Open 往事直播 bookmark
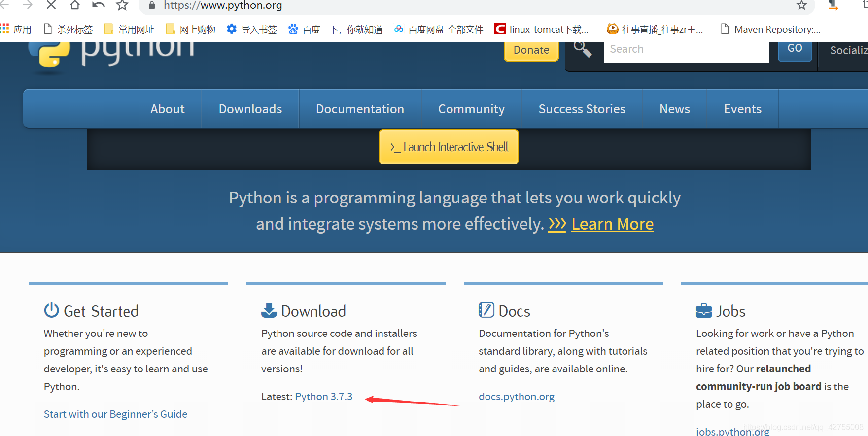868x436 pixels. point(655,29)
